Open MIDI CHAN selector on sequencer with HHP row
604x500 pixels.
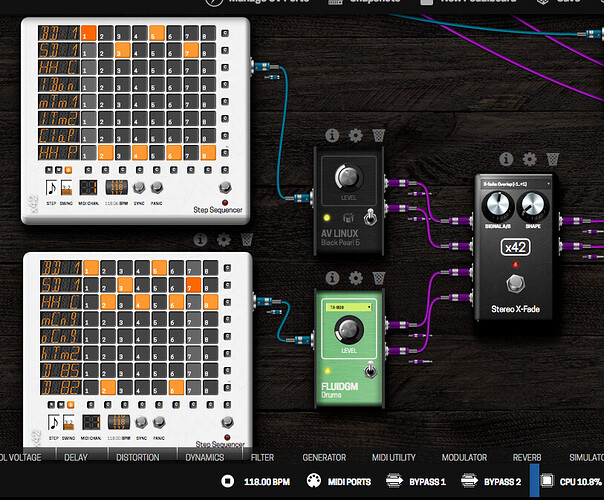click(88, 188)
